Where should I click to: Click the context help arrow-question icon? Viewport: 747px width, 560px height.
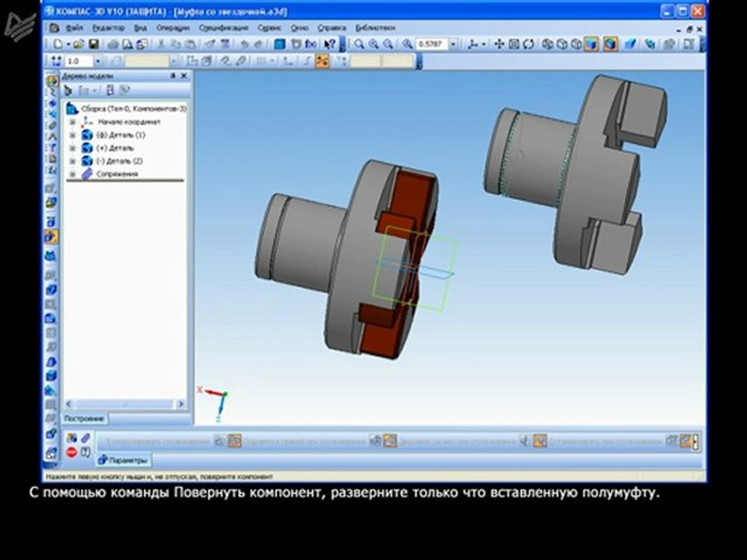330,44
